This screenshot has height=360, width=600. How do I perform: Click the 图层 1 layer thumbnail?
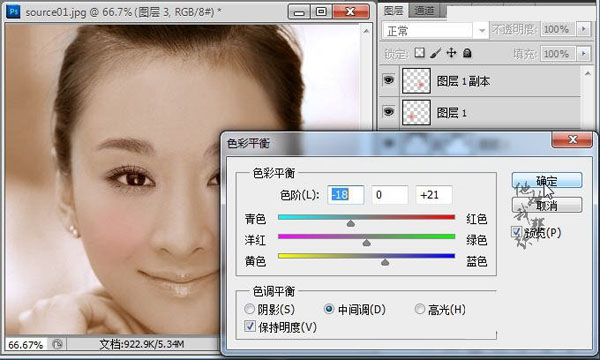point(416,112)
